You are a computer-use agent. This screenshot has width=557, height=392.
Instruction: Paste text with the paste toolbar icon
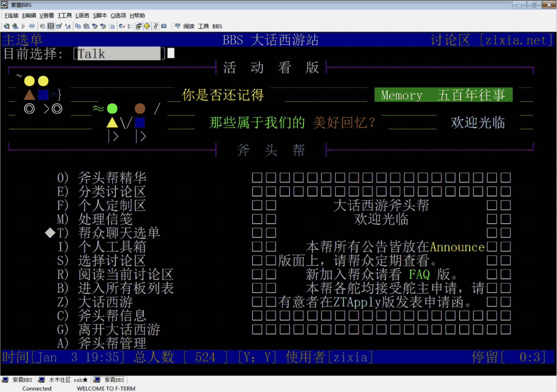coord(86,26)
